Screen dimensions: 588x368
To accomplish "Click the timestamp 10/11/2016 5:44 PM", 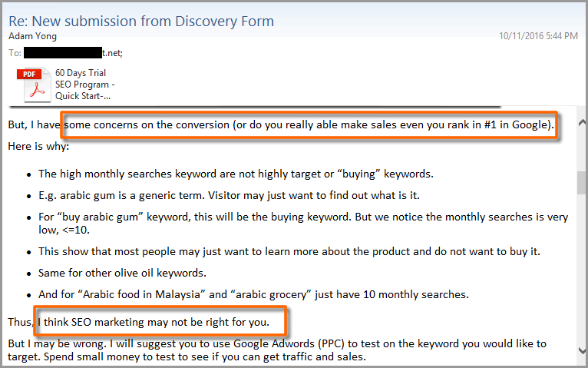I will click(538, 36).
